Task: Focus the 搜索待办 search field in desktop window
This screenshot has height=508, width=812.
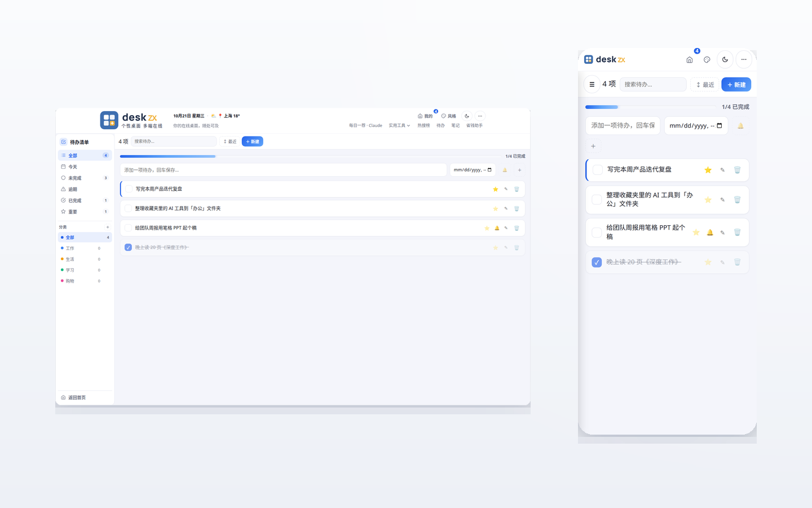Action: pos(174,142)
